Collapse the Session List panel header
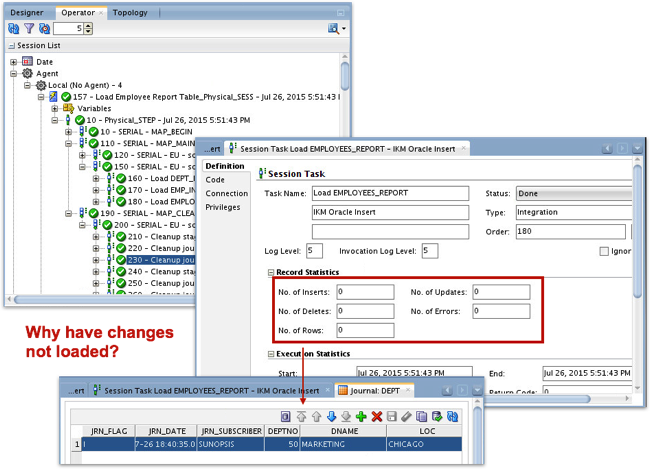650x469 pixels. coord(12,46)
